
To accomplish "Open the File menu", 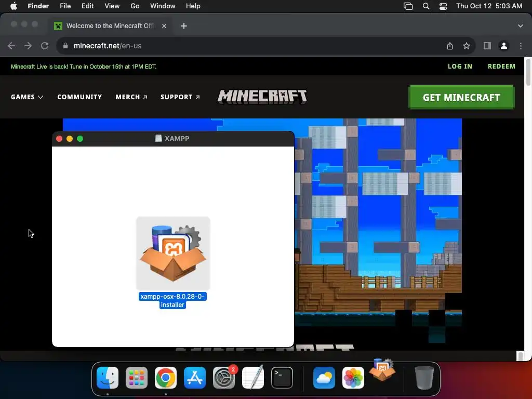I will [65, 6].
